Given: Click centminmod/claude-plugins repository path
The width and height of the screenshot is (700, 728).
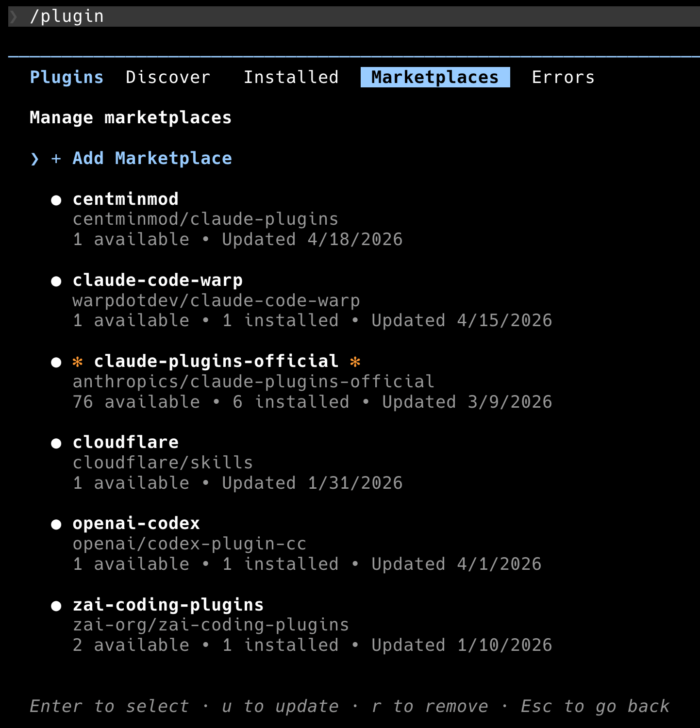Looking at the screenshot, I should click(205, 219).
